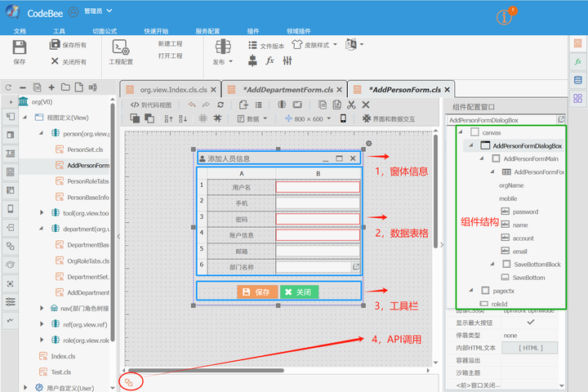Viewport: 588px width, 392px height.
Task: Click Close All (关闭所有) button
Action: [69, 61]
